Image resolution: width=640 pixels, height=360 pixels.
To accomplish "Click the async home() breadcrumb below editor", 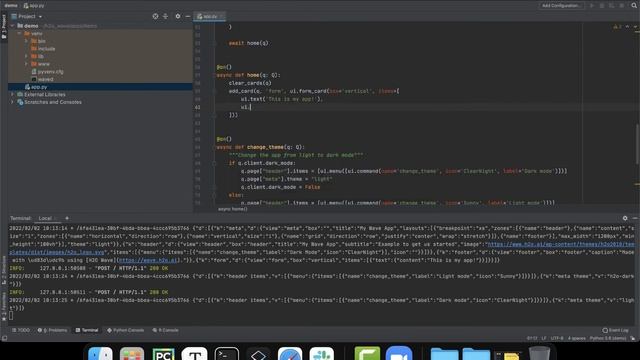I will click(x=232, y=209).
